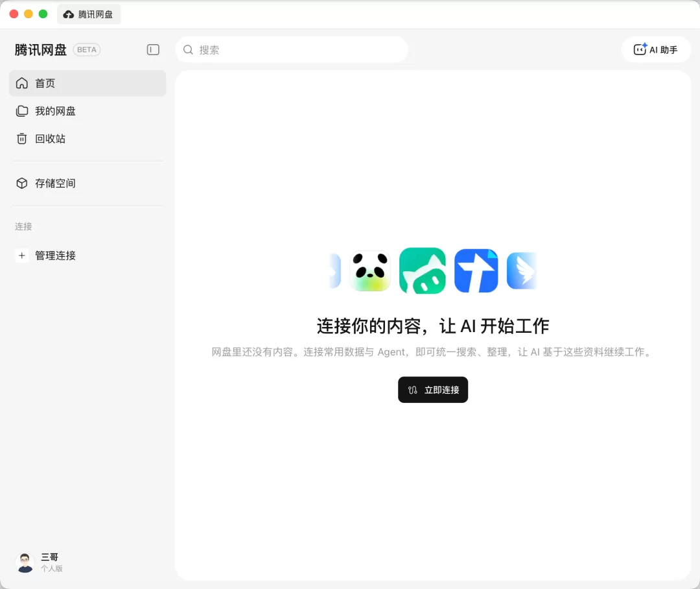Image resolution: width=700 pixels, height=589 pixels.
Task: Click the blue T document app icon
Action: [x=476, y=270]
